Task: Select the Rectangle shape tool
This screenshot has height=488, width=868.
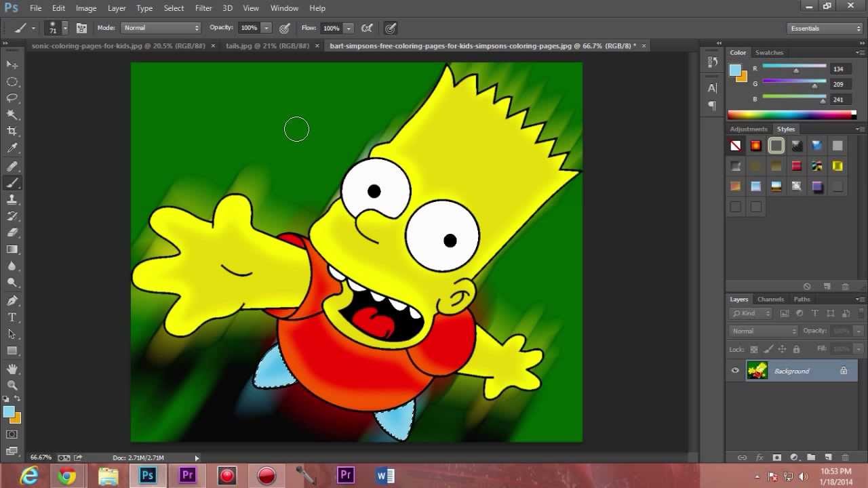Action: (x=12, y=351)
